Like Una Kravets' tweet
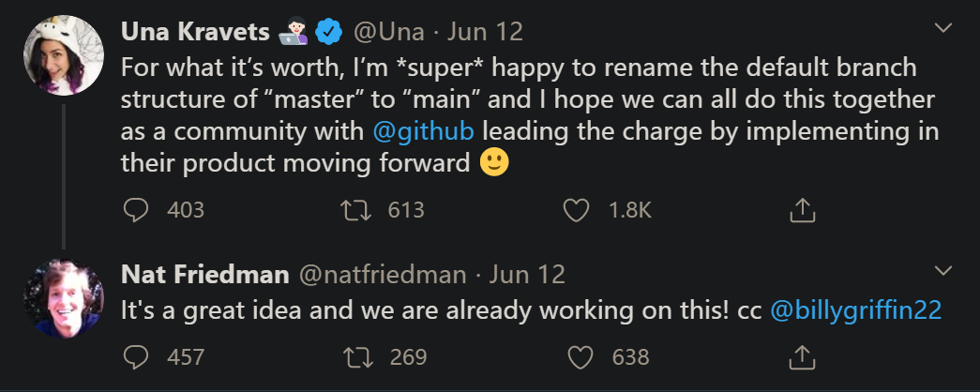Image resolution: width=980 pixels, height=392 pixels. [x=576, y=210]
